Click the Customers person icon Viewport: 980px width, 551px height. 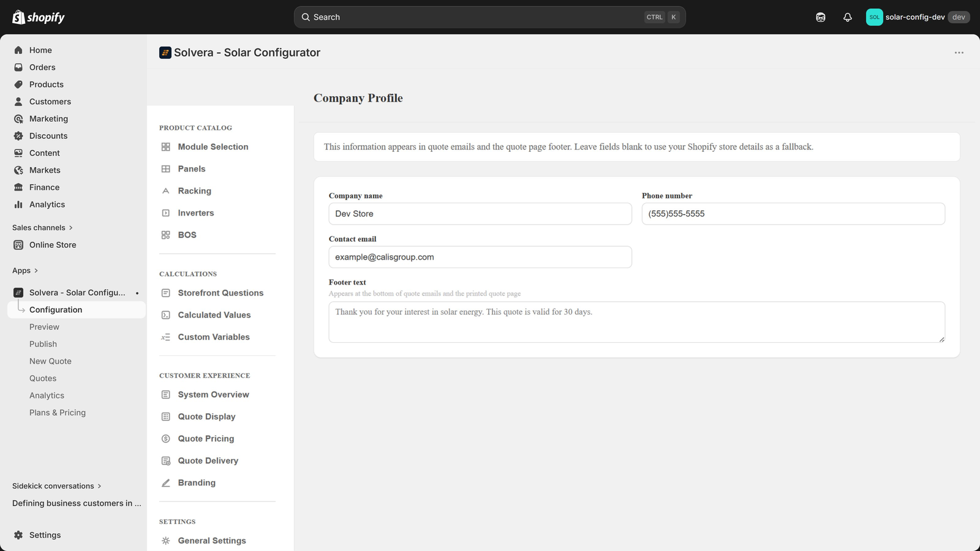[x=18, y=102]
